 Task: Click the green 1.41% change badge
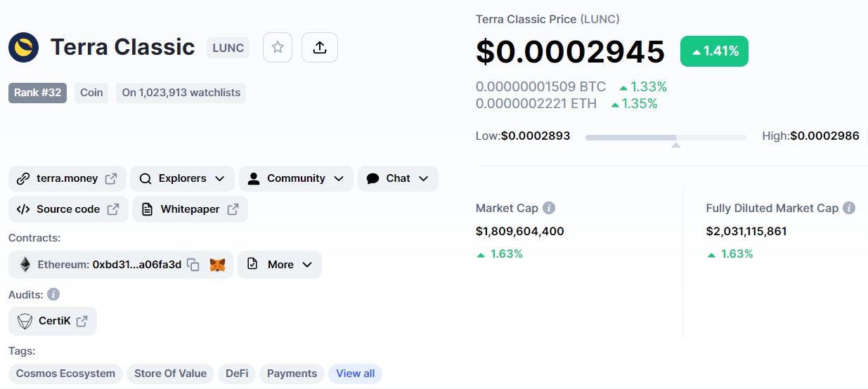click(714, 51)
